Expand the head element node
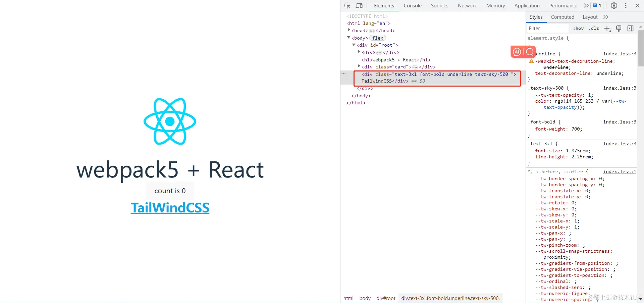The image size is (644, 303). pyautogui.click(x=349, y=30)
